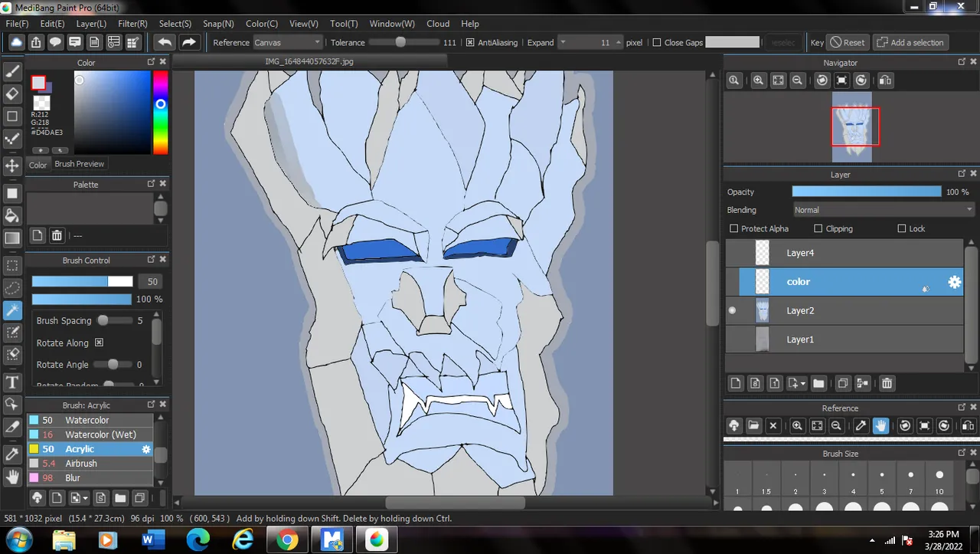Select the Gradient tool
This screenshot has height=554, width=980.
point(12,238)
